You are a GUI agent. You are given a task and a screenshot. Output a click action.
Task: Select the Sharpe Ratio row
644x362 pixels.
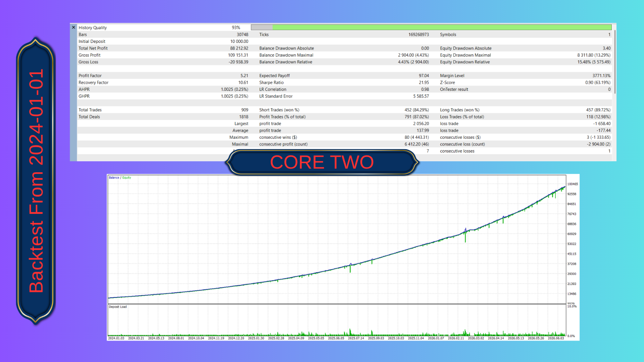coord(344,82)
